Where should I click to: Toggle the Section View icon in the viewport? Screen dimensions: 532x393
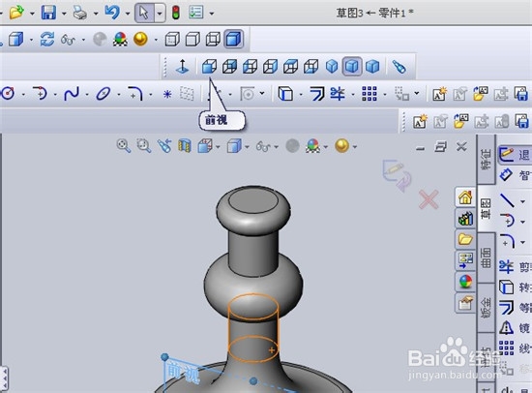(185, 146)
